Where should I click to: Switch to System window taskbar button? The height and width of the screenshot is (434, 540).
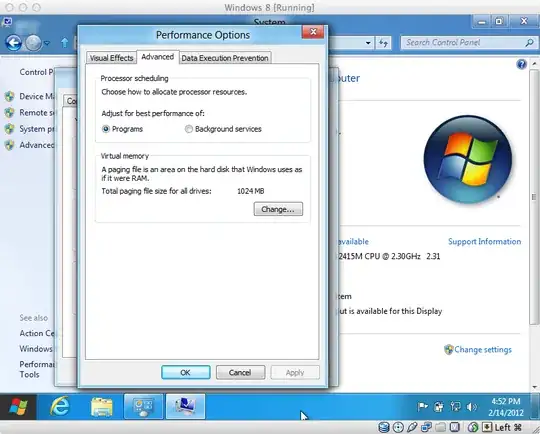pos(185,407)
